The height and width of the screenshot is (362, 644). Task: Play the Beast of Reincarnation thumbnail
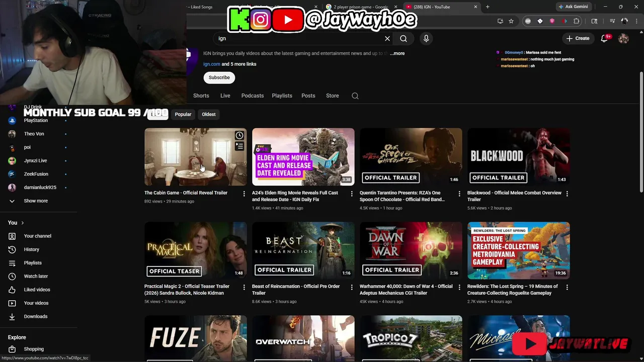303,250
